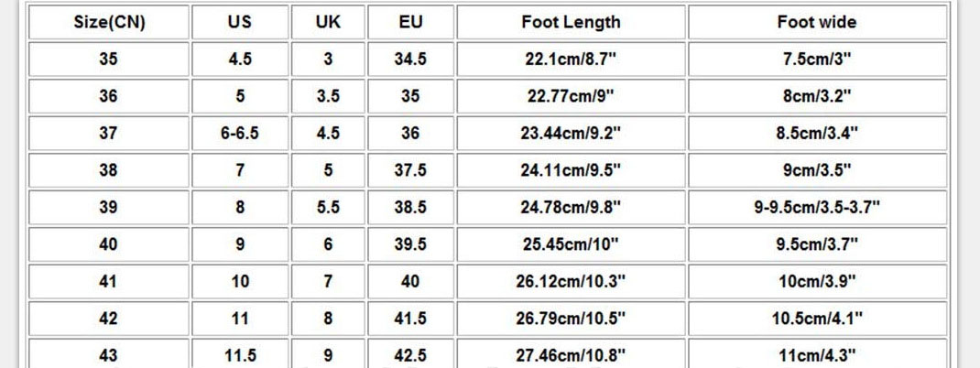This screenshot has height=368, width=980.
Task: Select the 22.1cm/8.7" foot length cell
Action: [571, 60]
